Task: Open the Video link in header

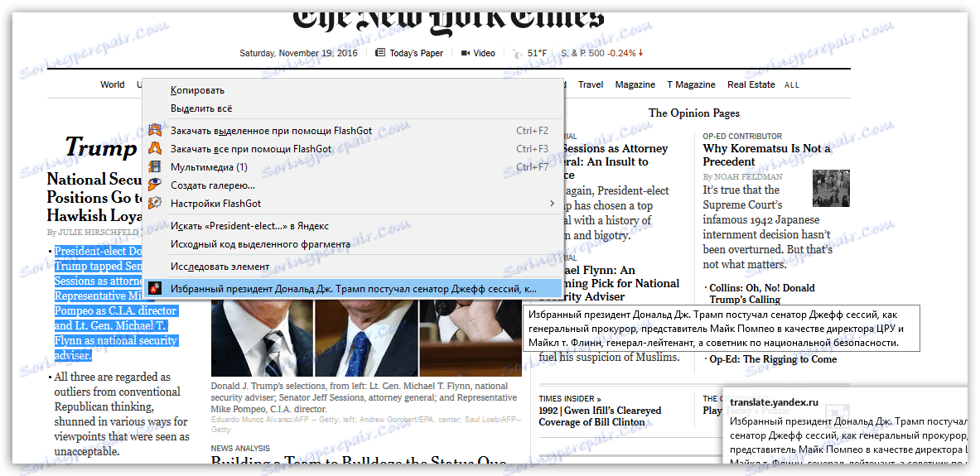Action: [485, 53]
